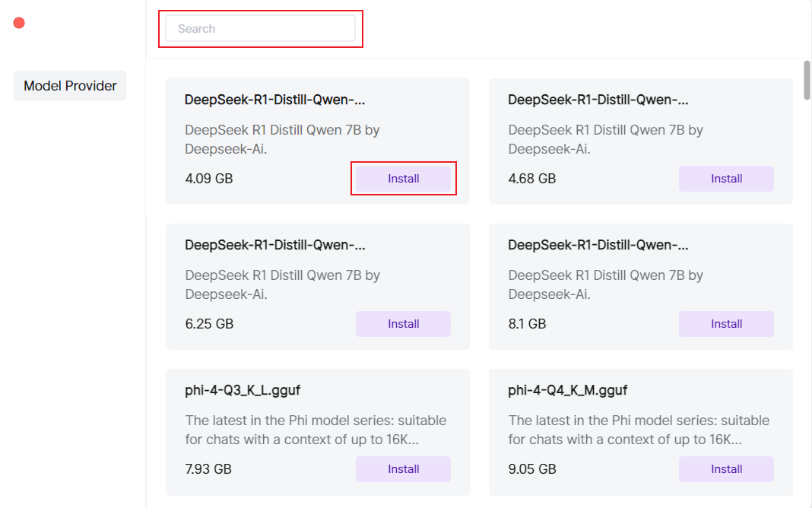The image size is (812, 508).
Task: Click the description on the 9.05 GB phi-4 card
Action: tap(639, 430)
